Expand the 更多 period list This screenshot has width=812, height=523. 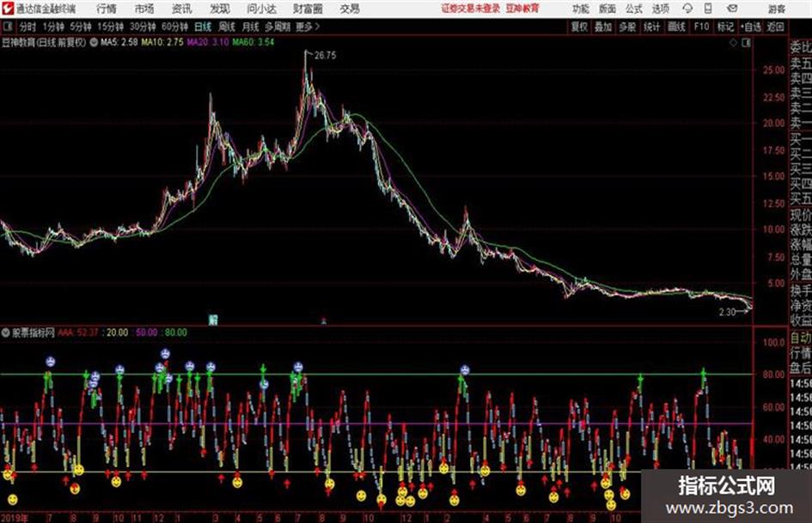(308, 27)
